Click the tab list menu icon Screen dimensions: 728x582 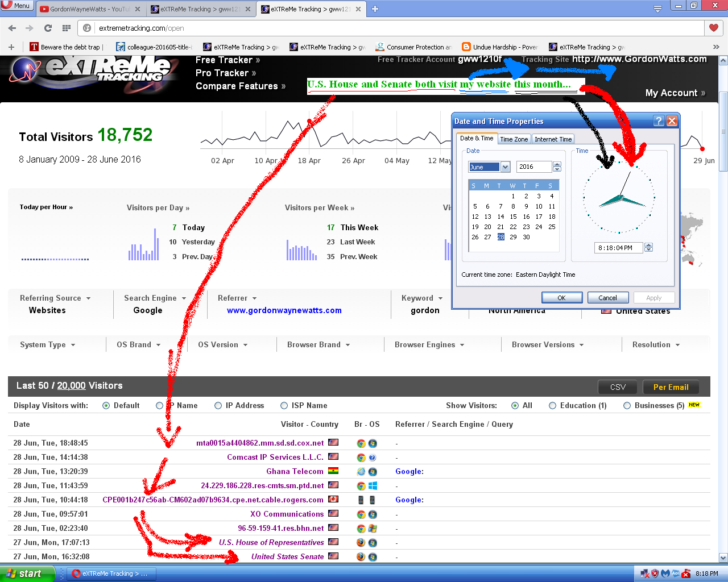coord(657,9)
